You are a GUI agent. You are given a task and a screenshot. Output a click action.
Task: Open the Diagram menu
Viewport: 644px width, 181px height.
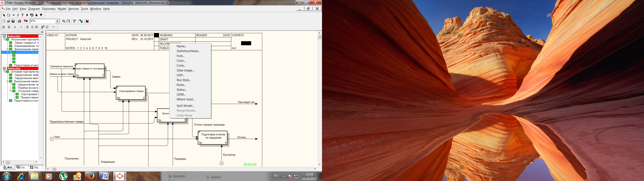click(x=34, y=9)
